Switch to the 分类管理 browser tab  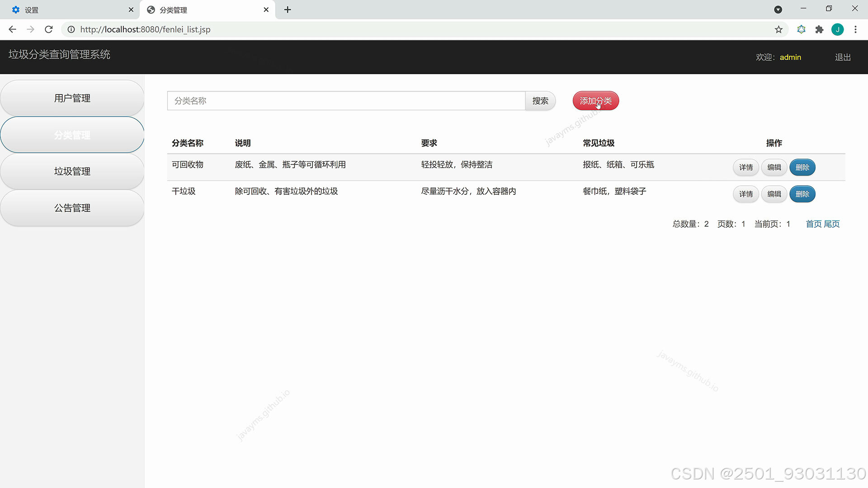point(208,9)
